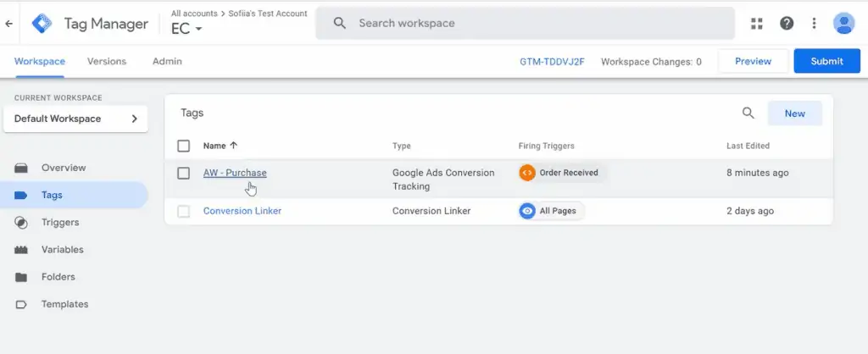Click the Variables brick icon

(21, 250)
